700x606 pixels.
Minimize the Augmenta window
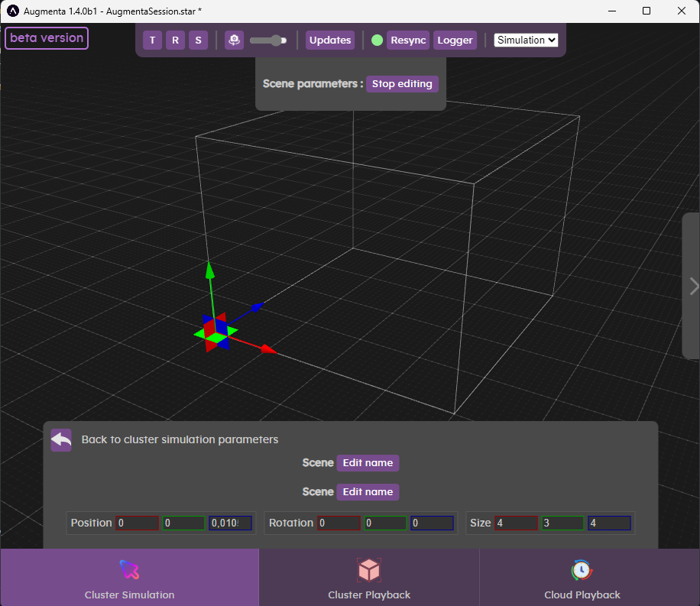[x=612, y=11]
